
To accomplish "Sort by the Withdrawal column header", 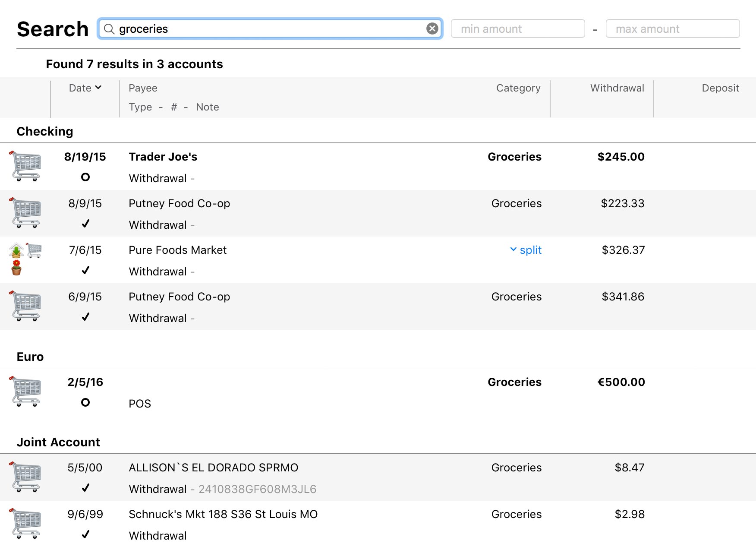I will click(617, 88).
